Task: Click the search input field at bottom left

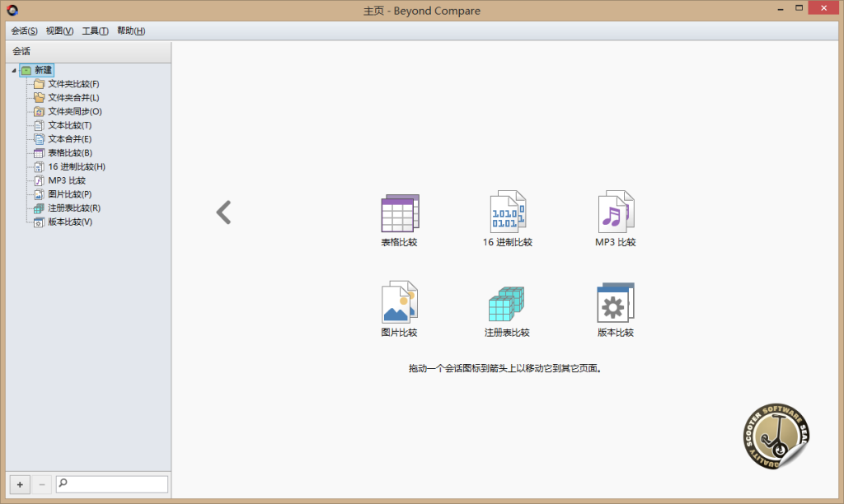Action: pos(111,484)
